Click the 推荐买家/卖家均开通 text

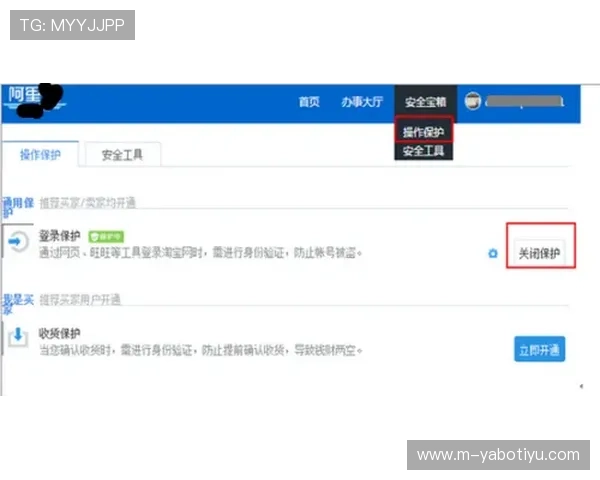(88, 202)
